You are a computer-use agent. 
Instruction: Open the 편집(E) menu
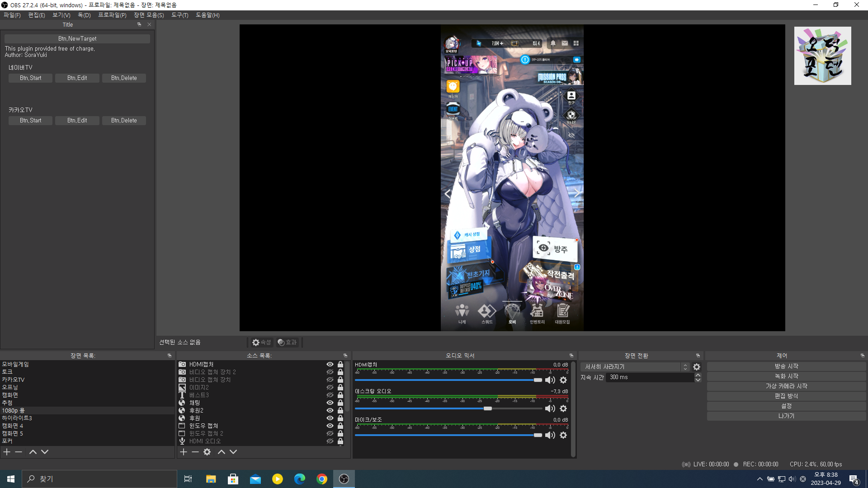(37, 15)
